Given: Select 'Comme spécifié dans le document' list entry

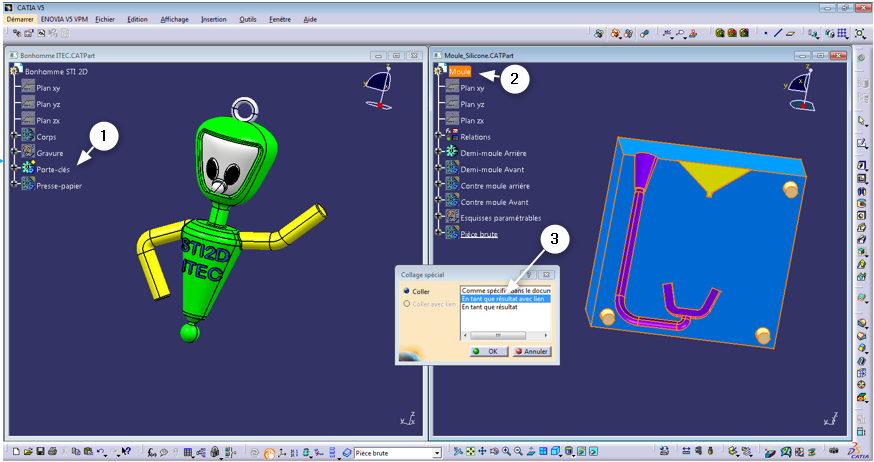Looking at the screenshot, I should (506, 290).
